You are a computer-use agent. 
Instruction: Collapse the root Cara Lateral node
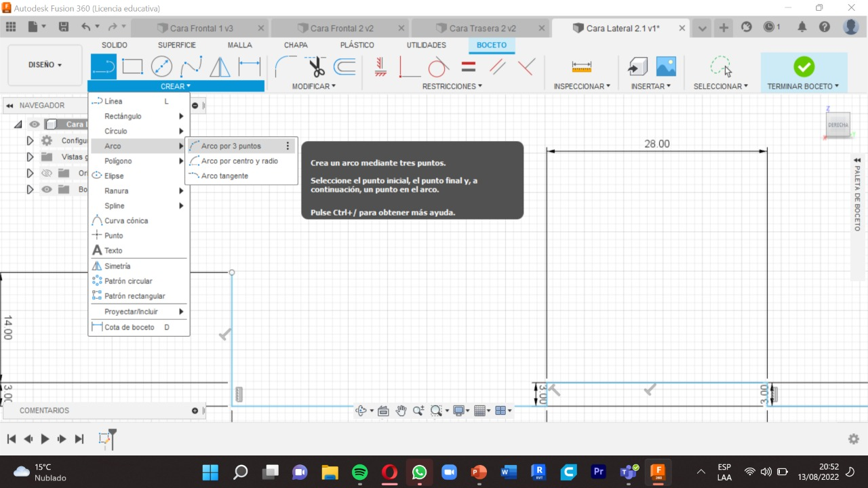coord(18,124)
